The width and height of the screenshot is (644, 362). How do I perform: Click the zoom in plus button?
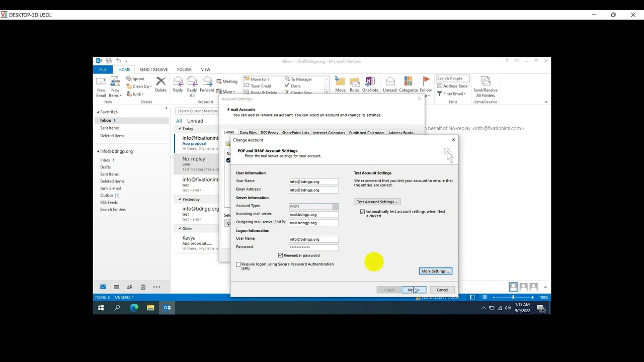point(533,297)
